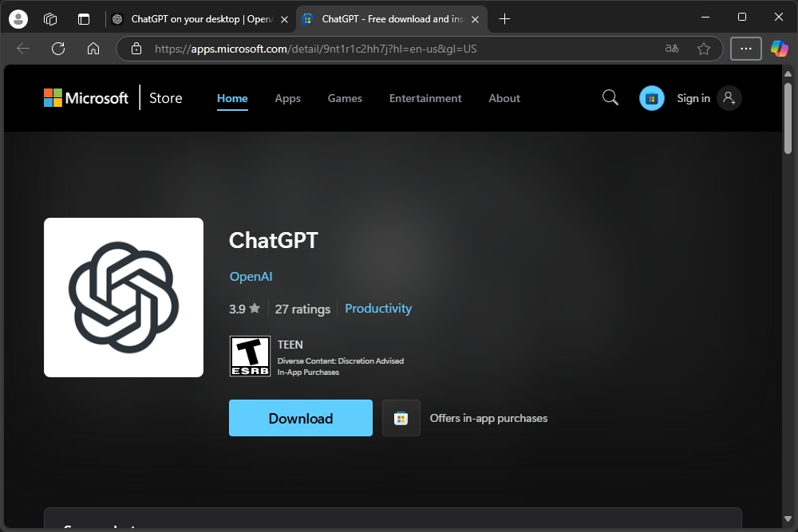Viewport: 798px width, 532px height.
Task: Open in Microsoft Store app button
Action: click(x=401, y=418)
